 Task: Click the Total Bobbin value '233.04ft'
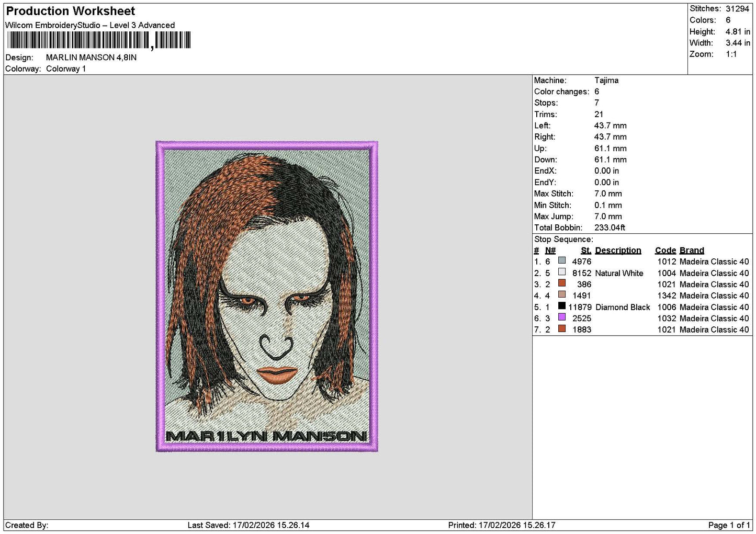(610, 228)
